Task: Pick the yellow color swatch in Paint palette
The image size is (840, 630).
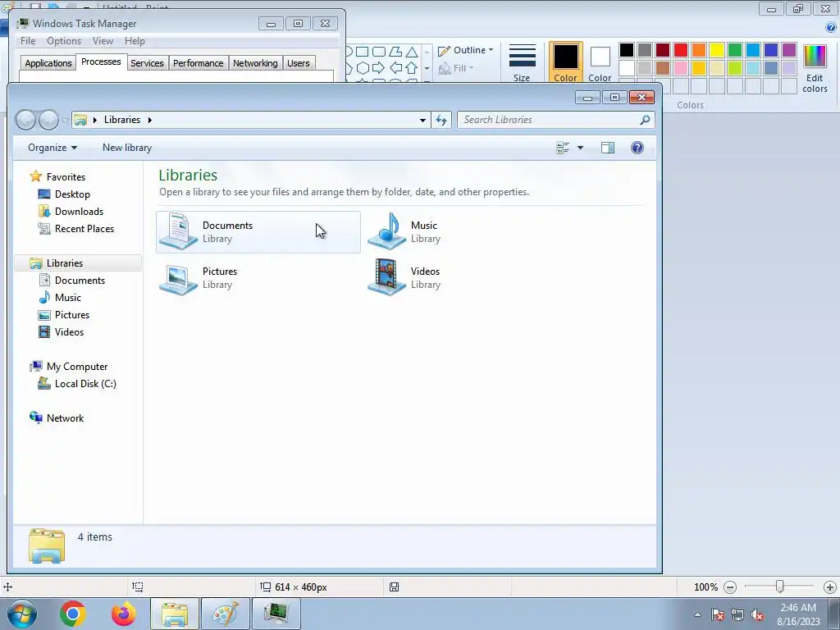Action: point(717,50)
